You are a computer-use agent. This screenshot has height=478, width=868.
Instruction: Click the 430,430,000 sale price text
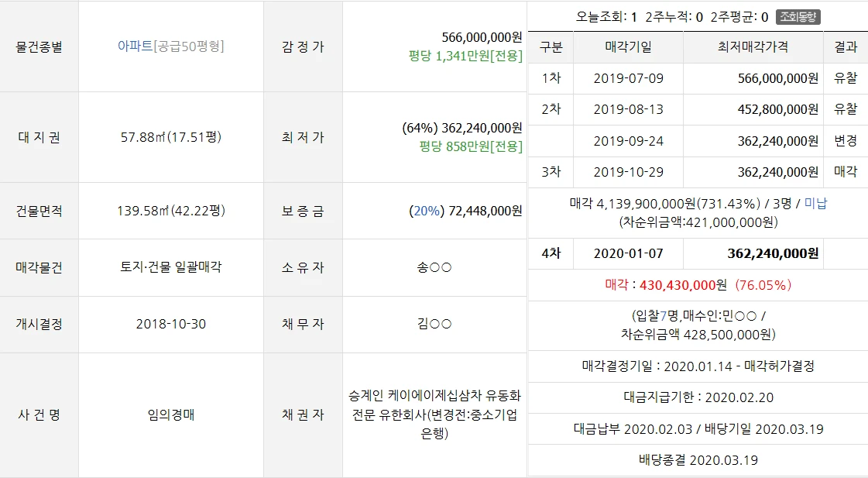pos(678,284)
